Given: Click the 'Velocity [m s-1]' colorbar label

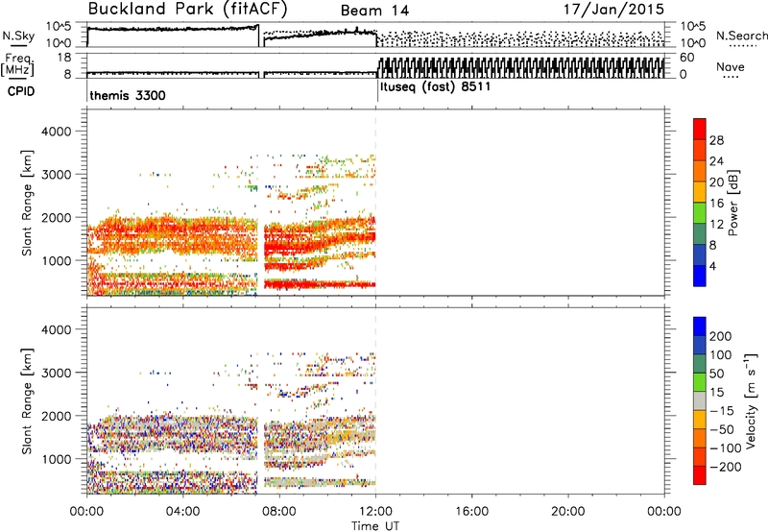Looking at the screenshot, I should (751, 400).
